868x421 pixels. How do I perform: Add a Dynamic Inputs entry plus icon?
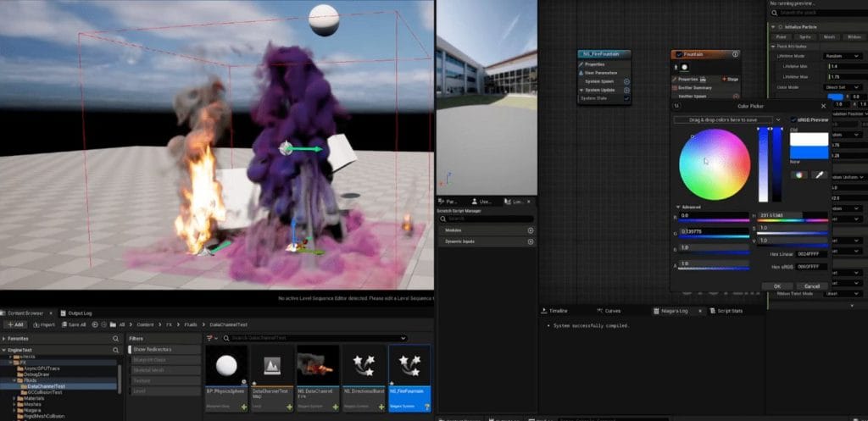click(531, 241)
